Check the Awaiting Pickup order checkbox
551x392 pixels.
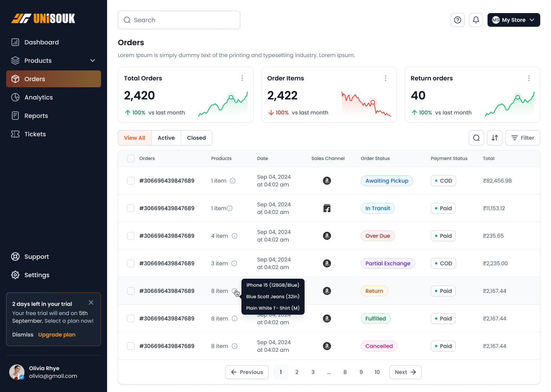point(131,181)
